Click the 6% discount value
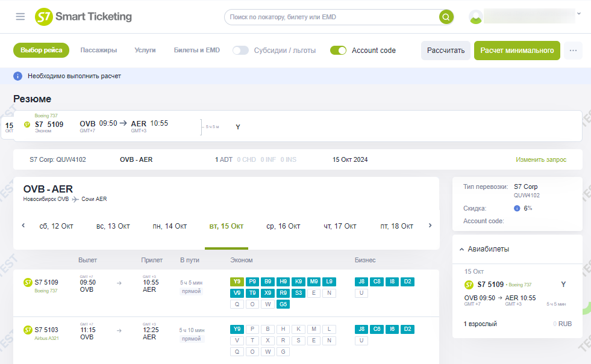 (x=528, y=208)
